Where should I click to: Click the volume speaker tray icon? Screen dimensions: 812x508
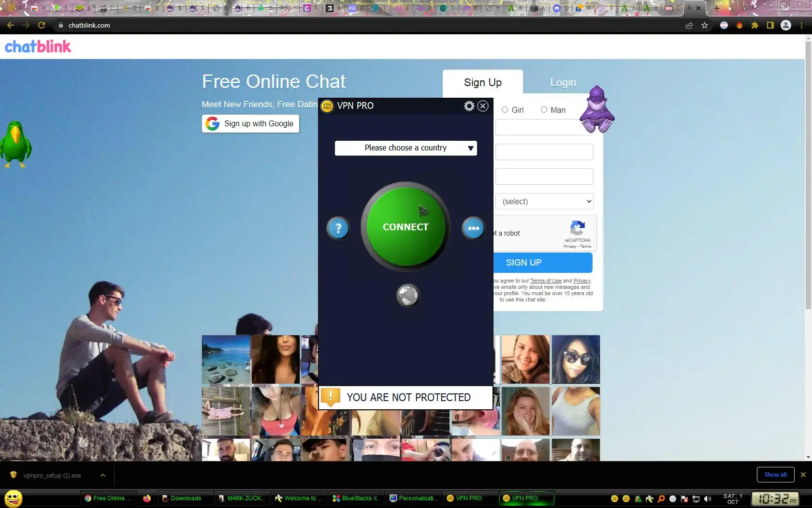(x=708, y=499)
